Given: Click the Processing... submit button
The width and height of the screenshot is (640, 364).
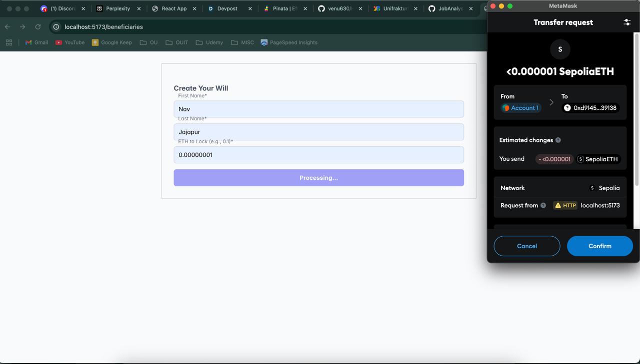Looking at the screenshot, I should (x=318, y=178).
